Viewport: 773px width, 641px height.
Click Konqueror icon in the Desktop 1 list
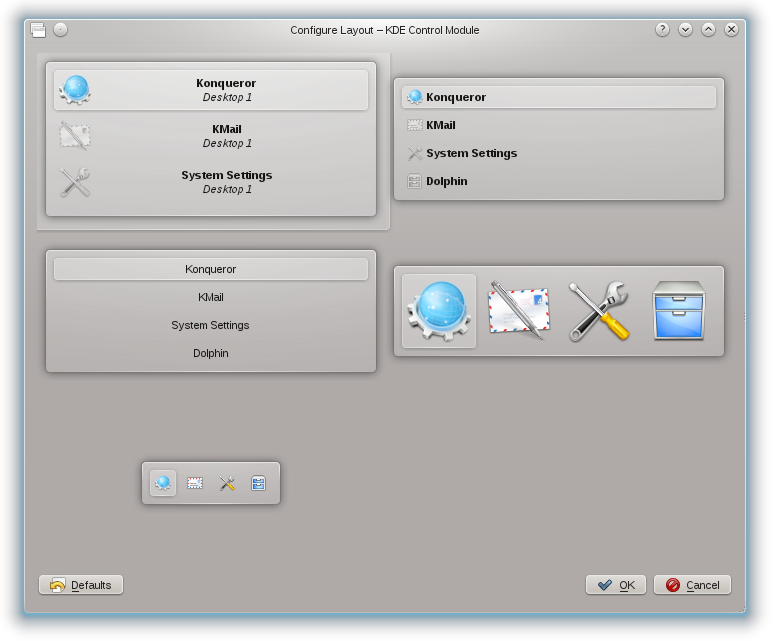pyautogui.click(x=75, y=90)
